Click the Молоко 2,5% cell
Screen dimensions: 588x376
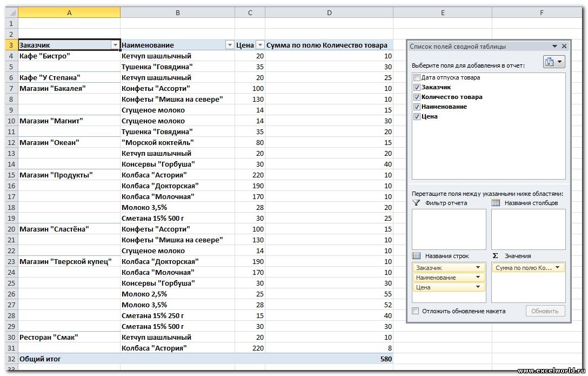click(x=177, y=294)
